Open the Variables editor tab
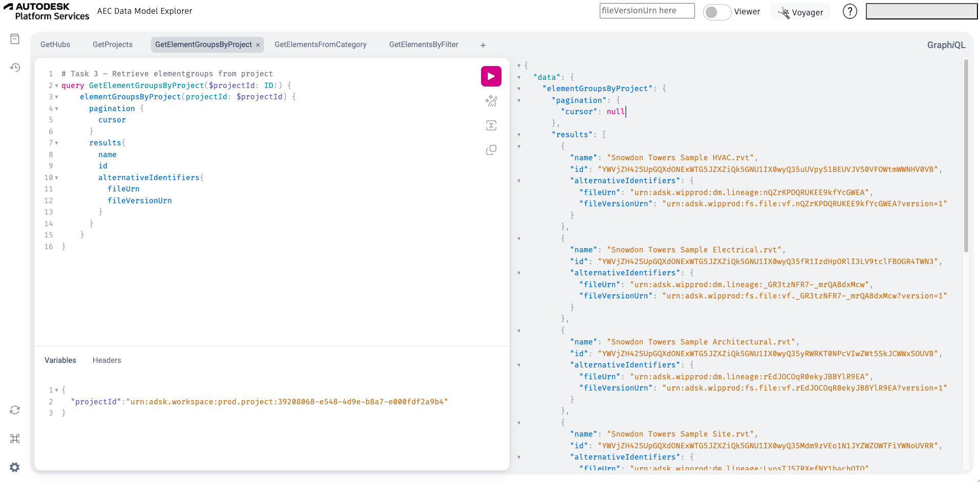Image resolution: width=980 pixels, height=500 pixels. click(60, 360)
